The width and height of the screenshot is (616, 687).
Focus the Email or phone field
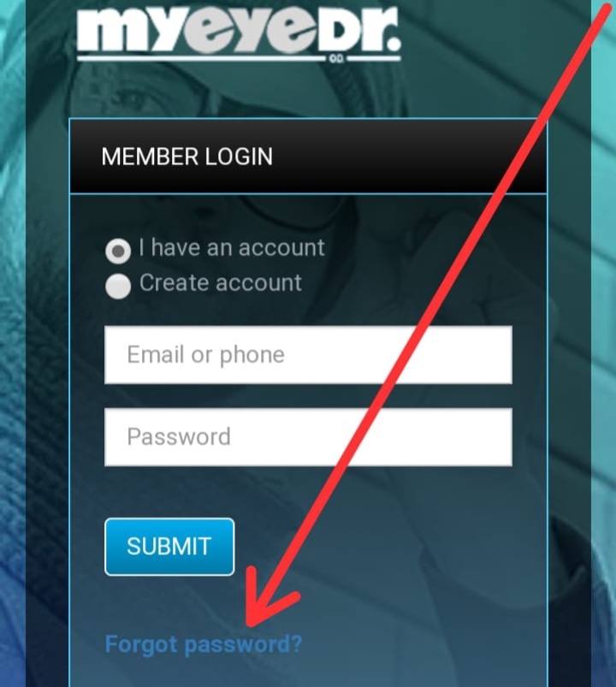[x=309, y=355]
